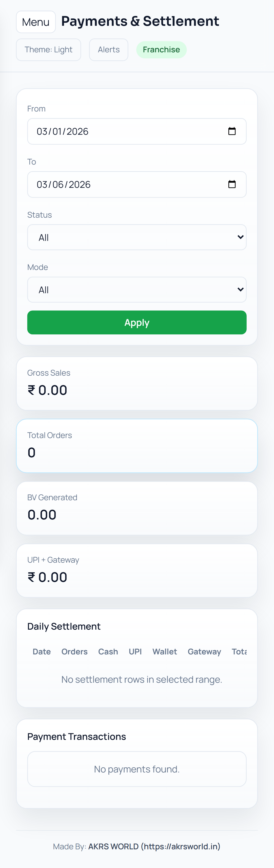Image resolution: width=274 pixels, height=868 pixels.
Task: Open the Menu button
Action: point(36,22)
